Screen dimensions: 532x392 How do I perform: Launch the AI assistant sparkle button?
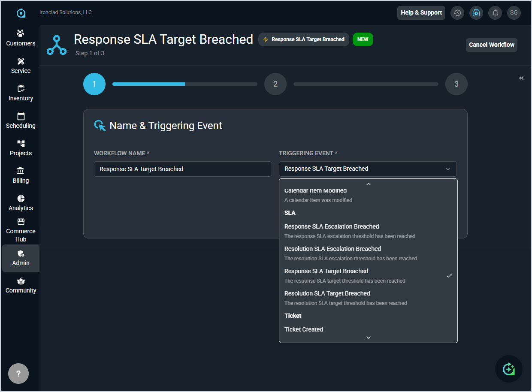[x=509, y=369]
